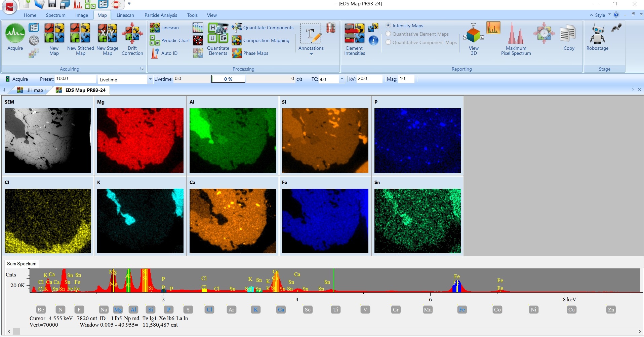644x337 pixels.
Task: Select the Sum Spectrum tab
Action: (x=22, y=264)
